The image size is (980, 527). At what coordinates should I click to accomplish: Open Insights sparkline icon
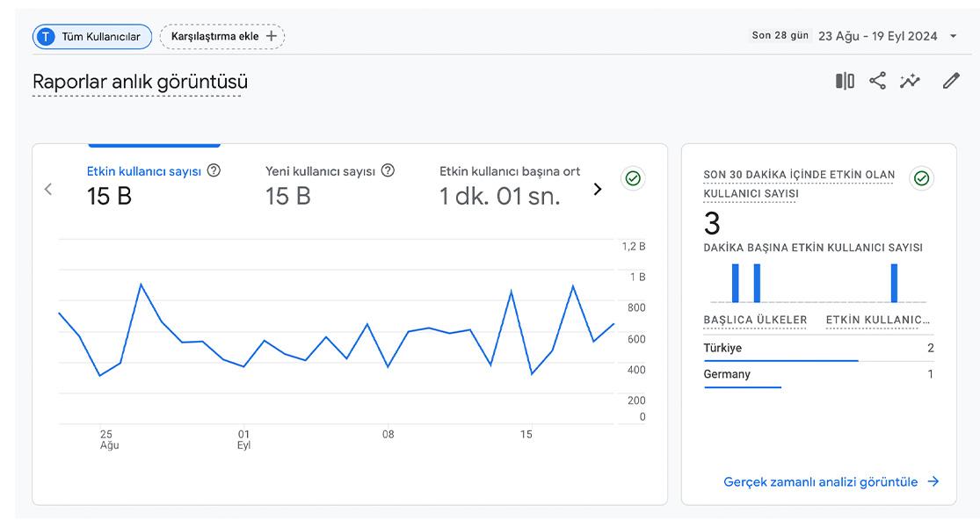[910, 81]
